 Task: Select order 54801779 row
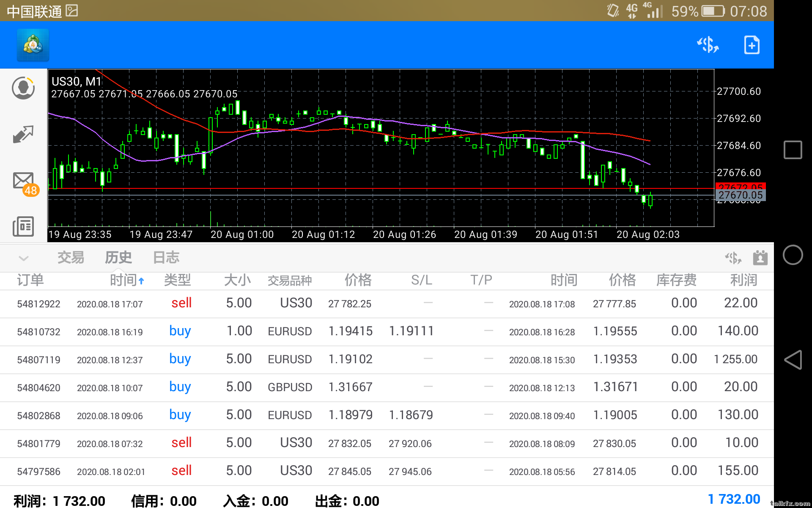387,444
